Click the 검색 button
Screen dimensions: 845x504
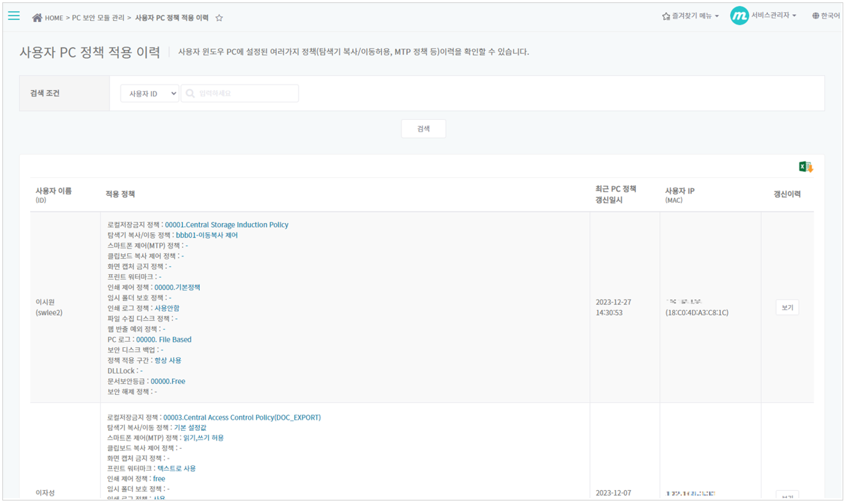[423, 129]
